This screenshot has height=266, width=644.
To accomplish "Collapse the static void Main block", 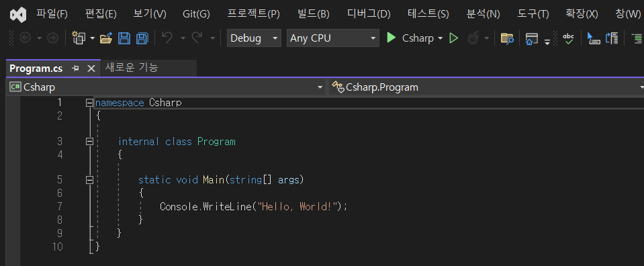I will pyautogui.click(x=89, y=180).
